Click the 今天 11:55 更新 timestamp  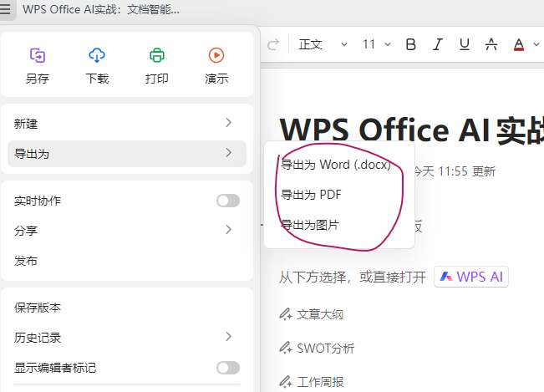pyautogui.click(x=455, y=171)
